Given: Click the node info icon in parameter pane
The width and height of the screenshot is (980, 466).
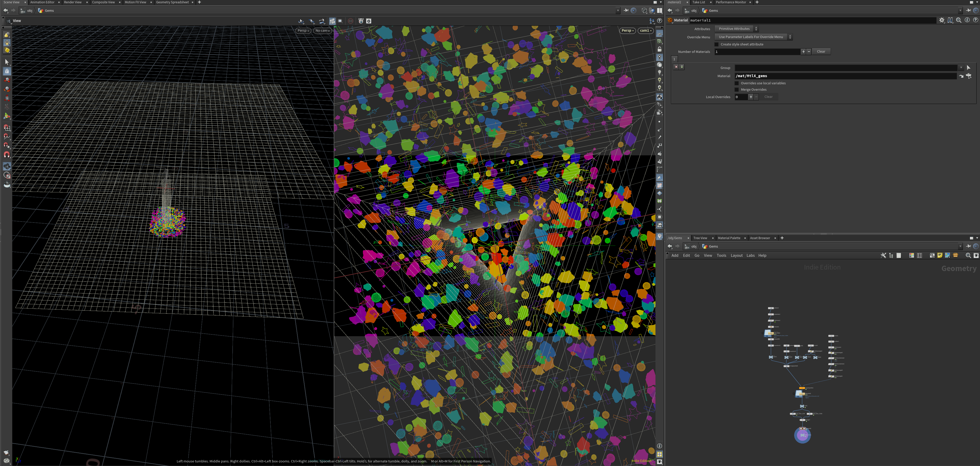Looking at the screenshot, I should [x=967, y=20].
